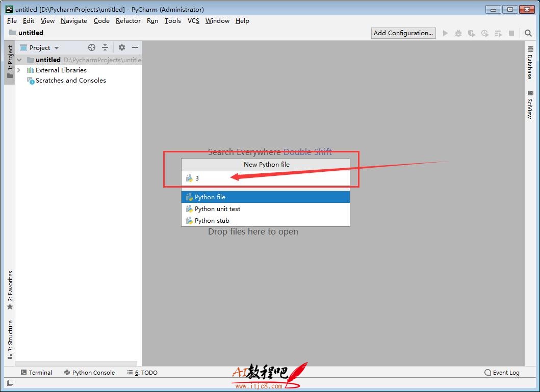
Task: Click the new file name input field
Action: tap(266, 178)
